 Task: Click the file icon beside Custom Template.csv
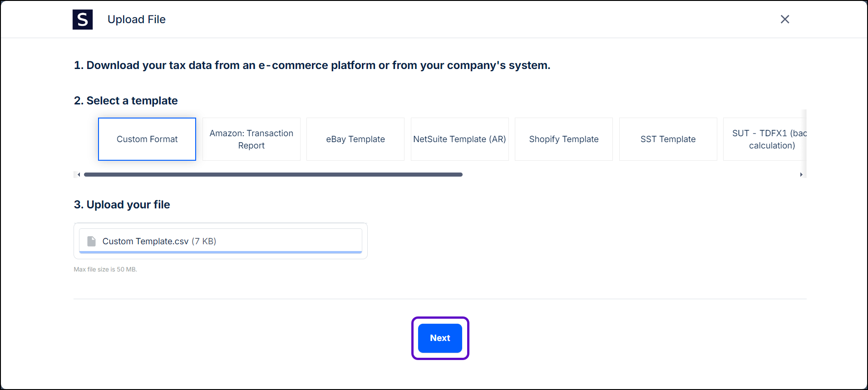pos(91,241)
